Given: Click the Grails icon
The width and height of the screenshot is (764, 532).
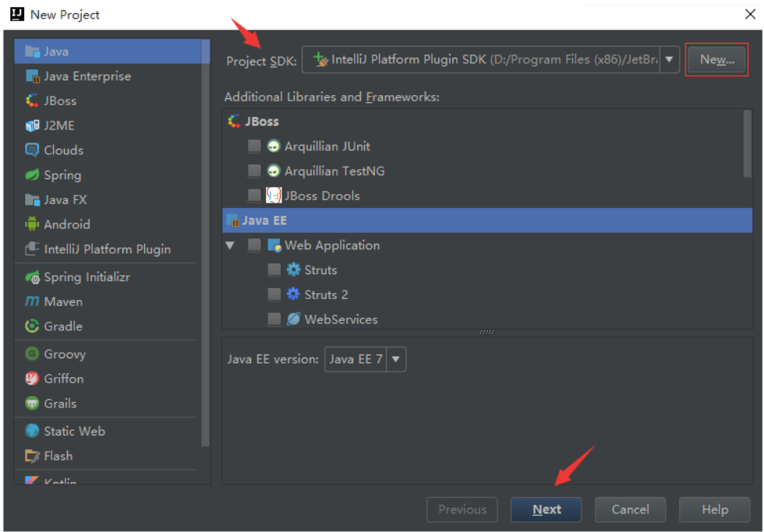Looking at the screenshot, I should point(32,403).
